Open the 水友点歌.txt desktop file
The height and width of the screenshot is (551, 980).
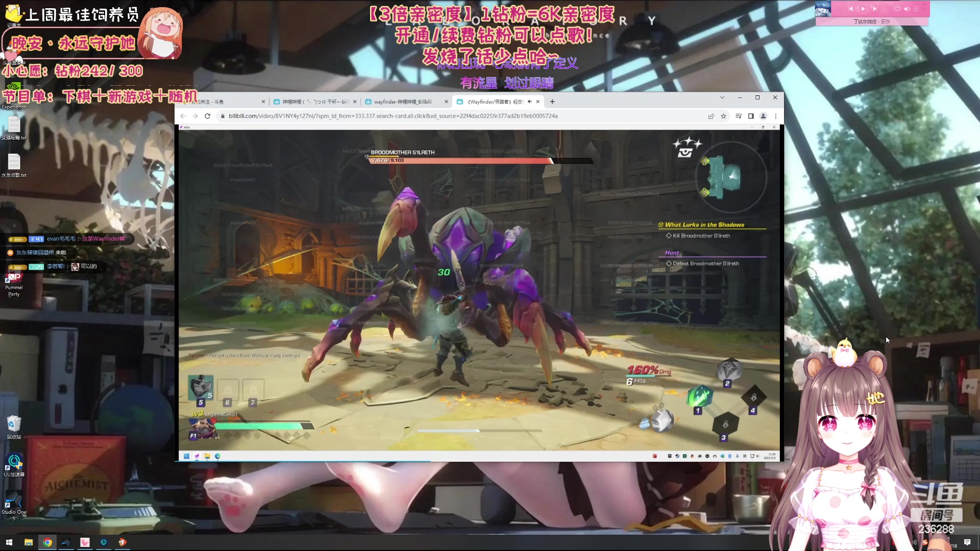click(14, 165)
